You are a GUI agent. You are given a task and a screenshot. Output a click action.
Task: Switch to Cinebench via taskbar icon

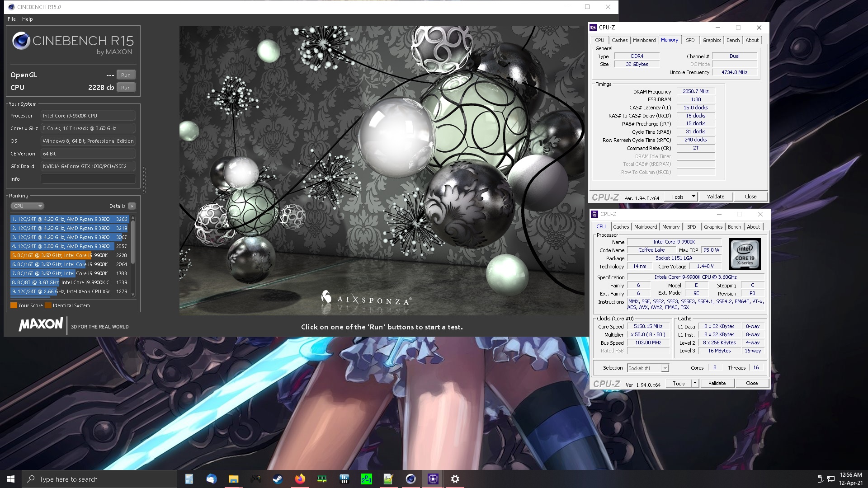(410, 479)
